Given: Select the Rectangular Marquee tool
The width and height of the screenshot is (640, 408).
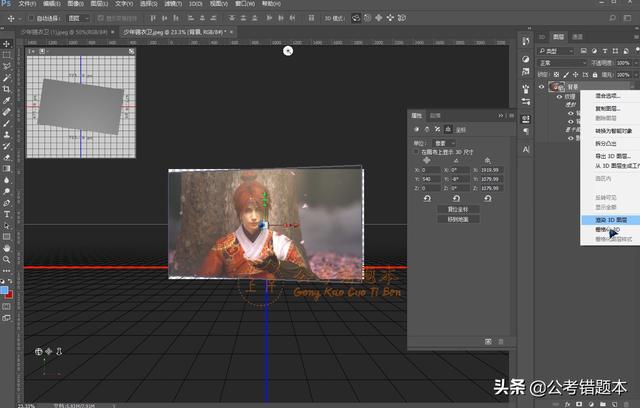Looking at the screenshot, I should (7, 55).
